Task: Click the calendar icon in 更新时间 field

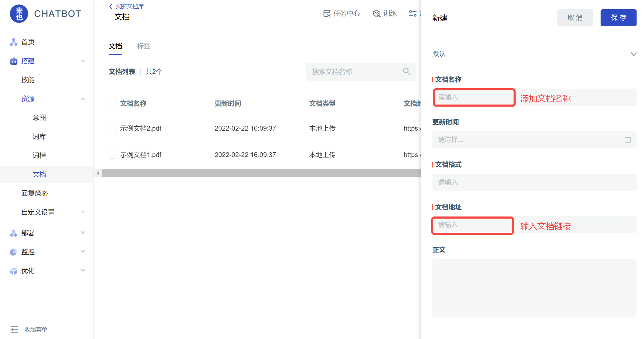Action: [627, 140]
